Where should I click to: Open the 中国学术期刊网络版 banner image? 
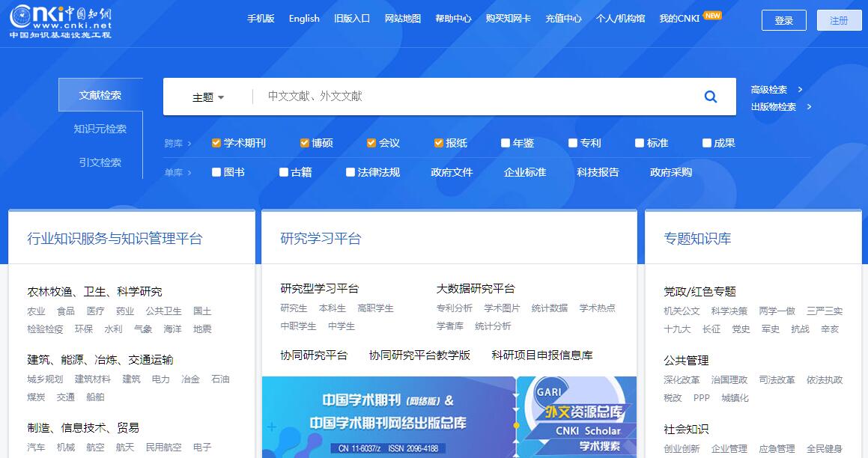(388, 417)
